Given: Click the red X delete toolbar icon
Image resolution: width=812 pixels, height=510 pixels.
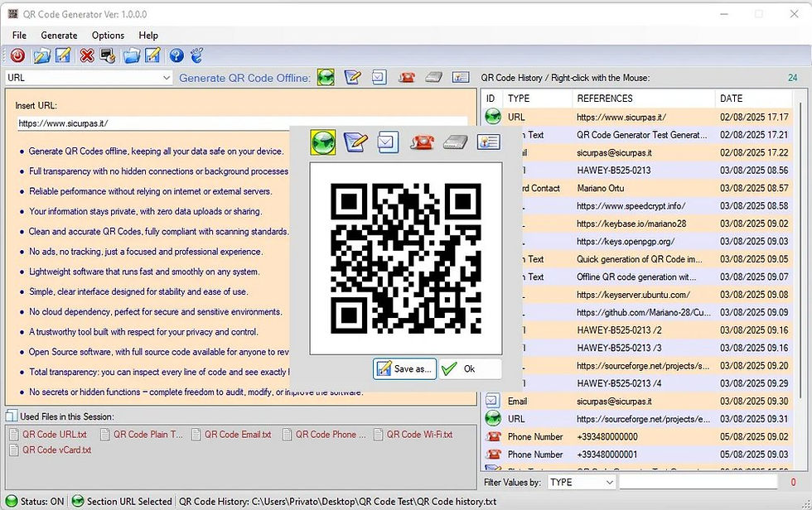Looking at the screenshot, I should click(x=87, y=55).
